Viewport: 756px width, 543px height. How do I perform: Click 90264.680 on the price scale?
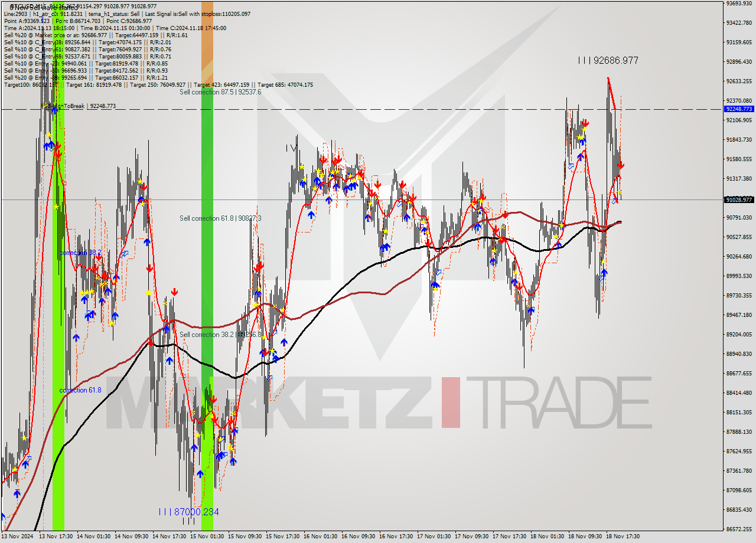point(739,256)
